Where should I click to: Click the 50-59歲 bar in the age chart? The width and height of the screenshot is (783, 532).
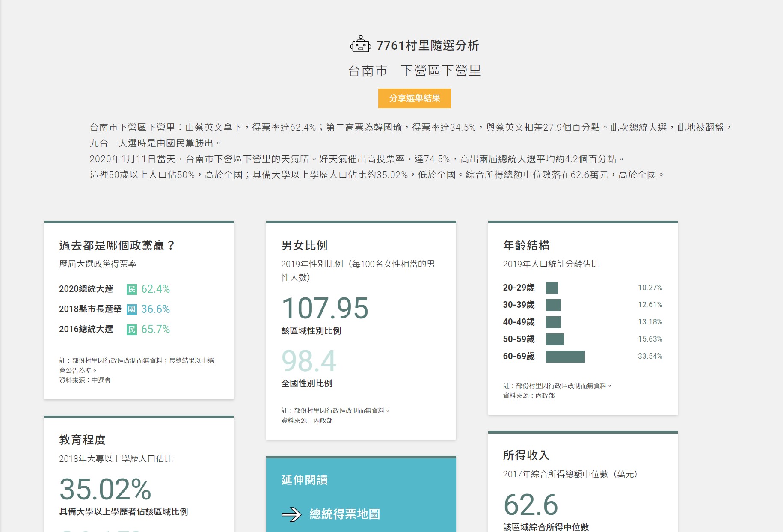[x=555, y=339]
